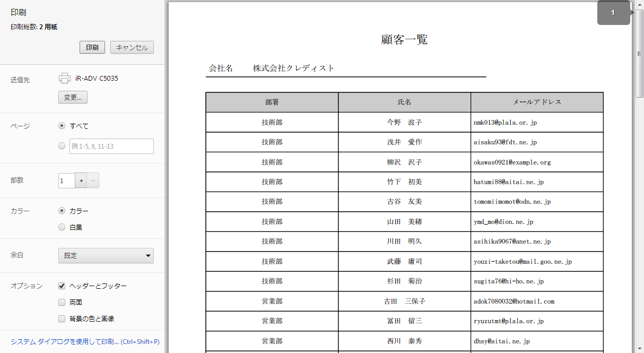Viewport: 644px width, 353px height.
Task: Click the name 竹下 初美
Action: point(405,182)
